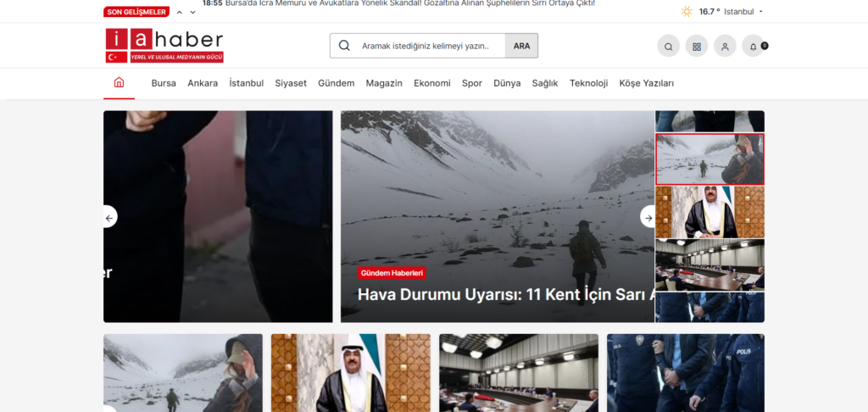Click the iahaber site logo

point(164,46)
